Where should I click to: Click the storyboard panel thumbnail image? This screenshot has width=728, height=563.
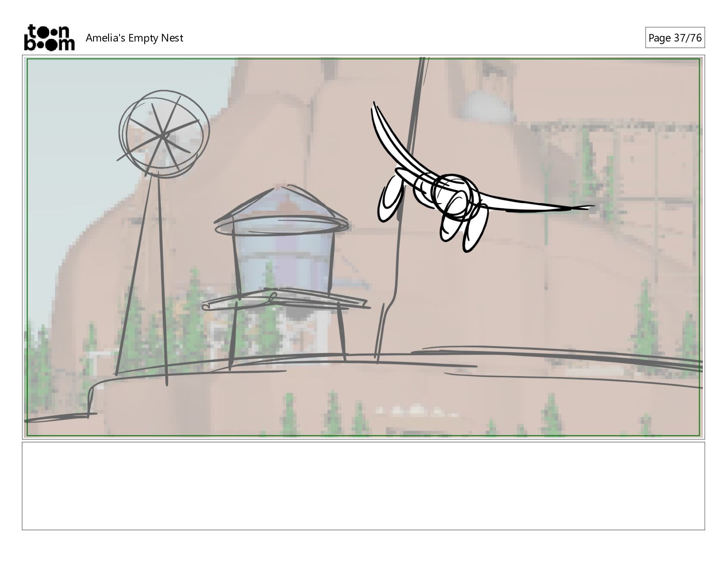(x=364, y=247)
